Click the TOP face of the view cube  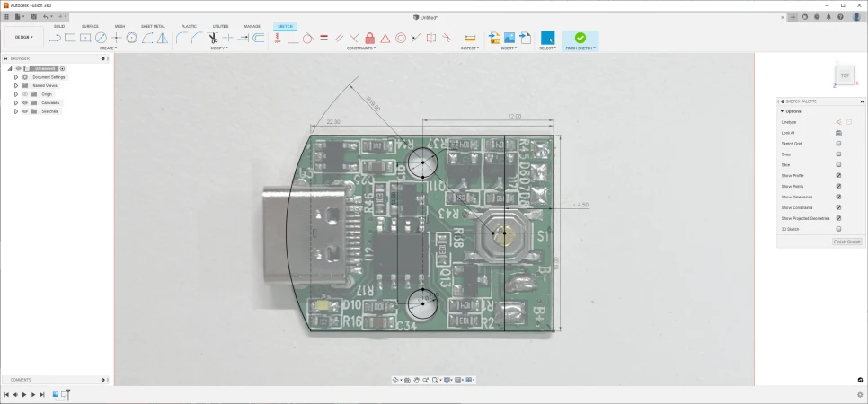point(845,75)
